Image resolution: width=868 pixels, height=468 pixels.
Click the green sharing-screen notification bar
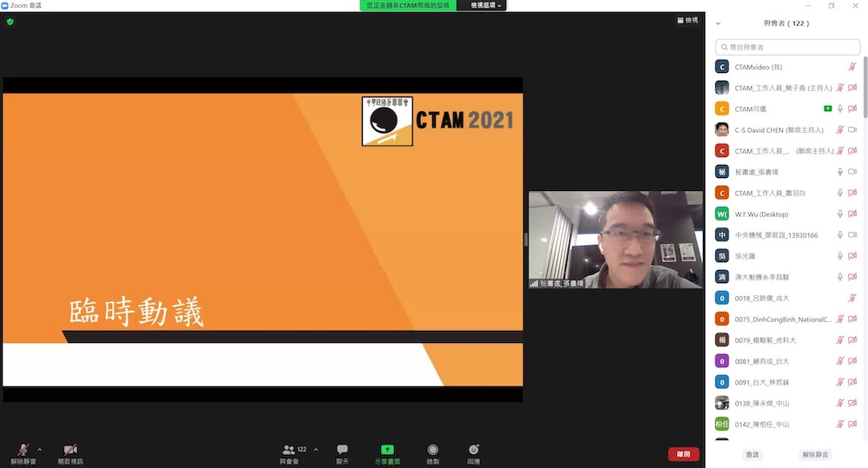pyautogui.click(x=408, y=5)
